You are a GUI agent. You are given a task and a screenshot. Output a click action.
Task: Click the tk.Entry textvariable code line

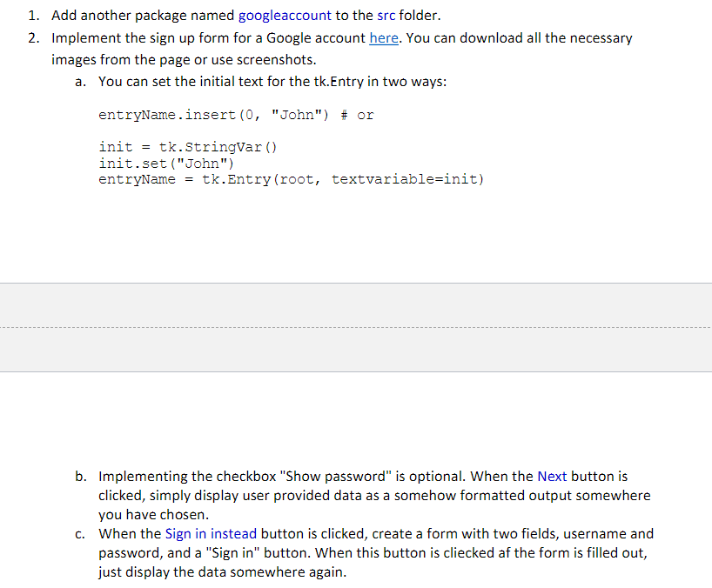pyautogui.click(x=292, y=178)
